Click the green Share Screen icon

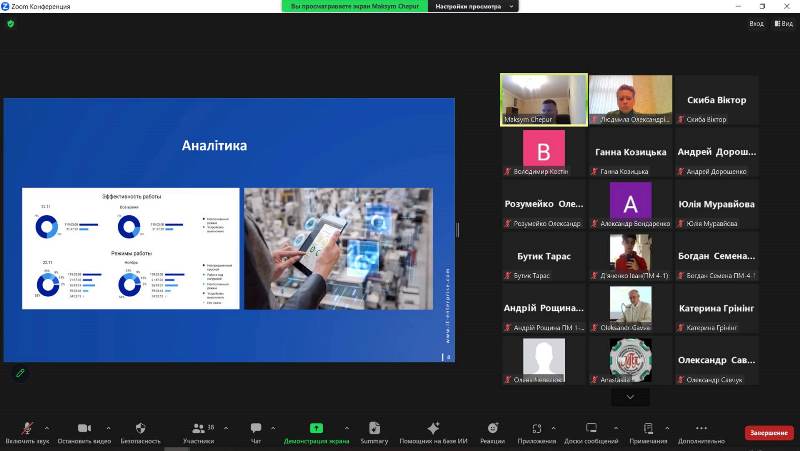tap(316, 428)
